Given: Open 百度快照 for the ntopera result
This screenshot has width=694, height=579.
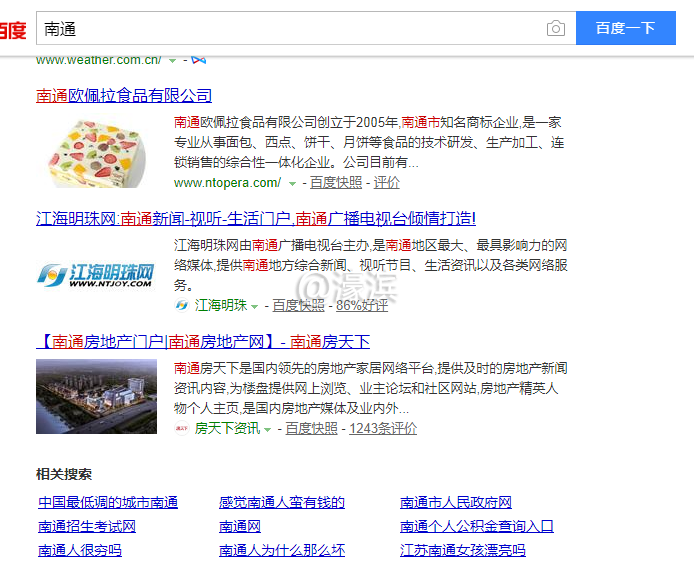Looking at the screenshot, I should pos(335,182).
